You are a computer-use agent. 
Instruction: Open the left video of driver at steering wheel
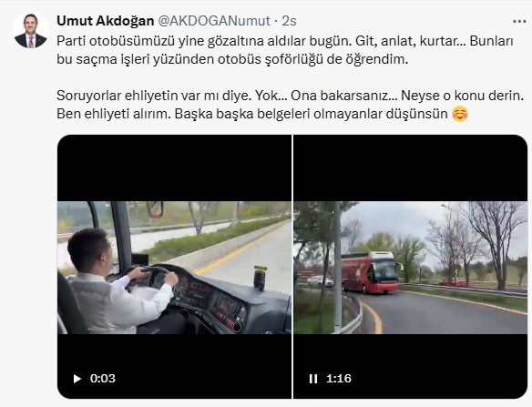click(x=174, y=267)
